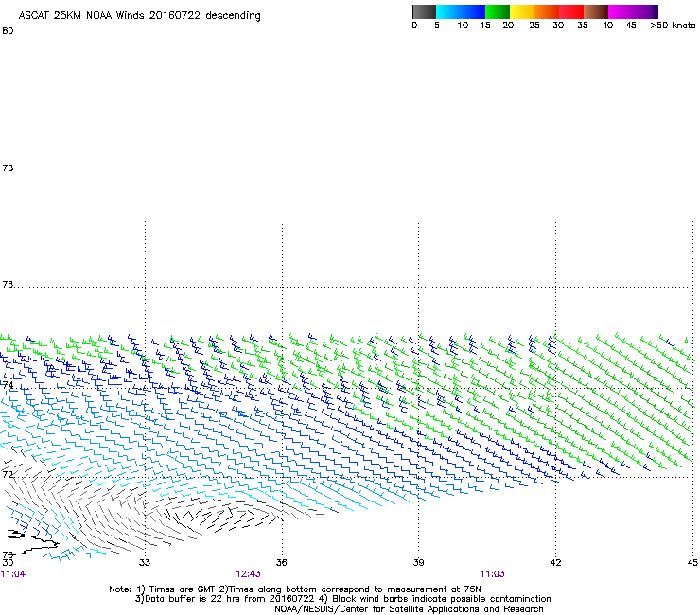Image resolution: width=700 pixels, height=615 pixels.
Task: Click the purple pass time '12:43'
Action: pos(248,574)
